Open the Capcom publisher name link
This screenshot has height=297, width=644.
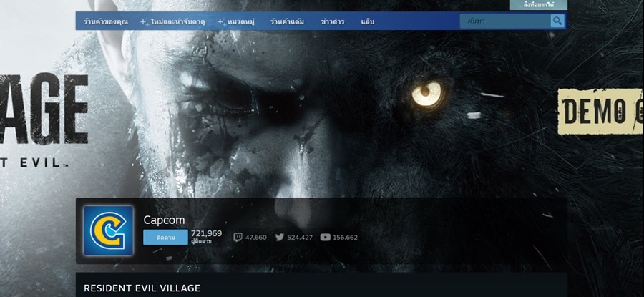(164, 220)
